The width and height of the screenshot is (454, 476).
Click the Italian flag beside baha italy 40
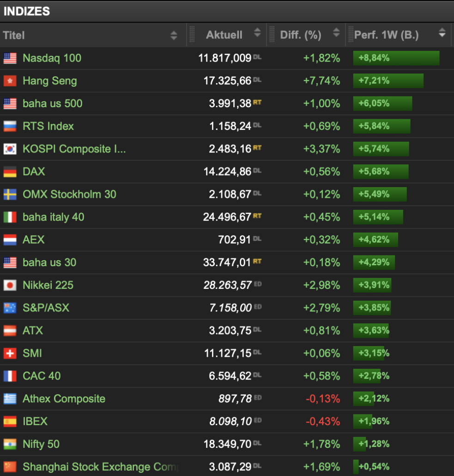[10, 217]
